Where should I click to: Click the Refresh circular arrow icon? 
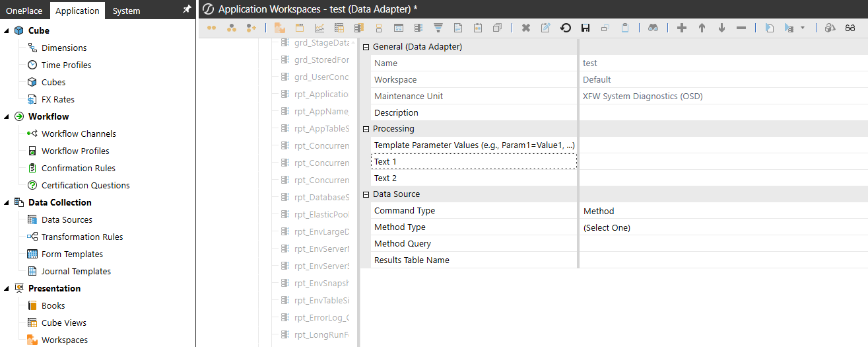565,28
